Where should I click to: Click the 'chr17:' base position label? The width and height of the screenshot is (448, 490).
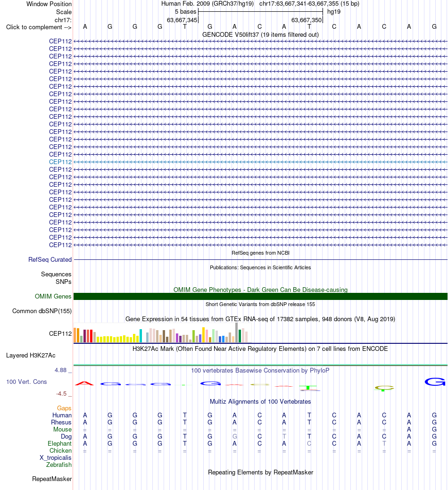(63, 20)
